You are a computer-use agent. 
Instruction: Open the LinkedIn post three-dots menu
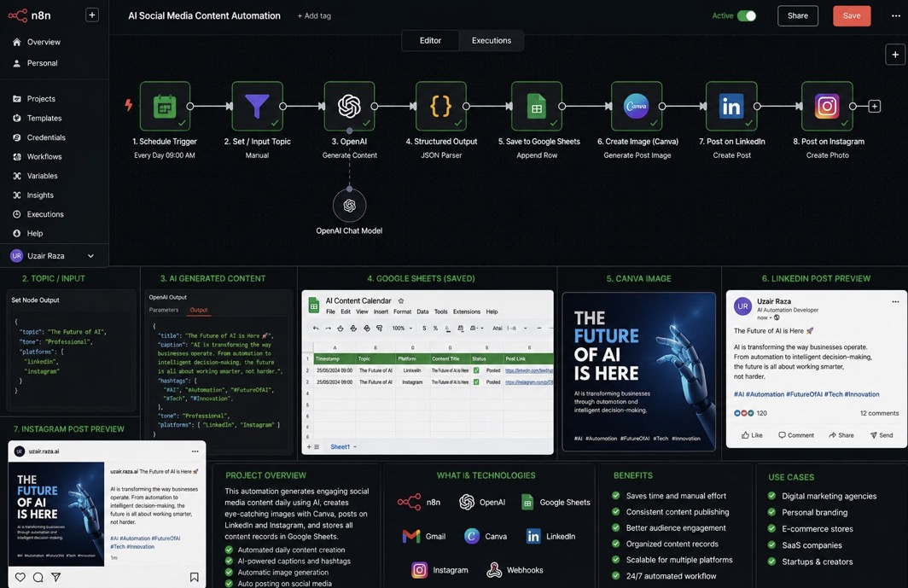click(x=895, y=301)
